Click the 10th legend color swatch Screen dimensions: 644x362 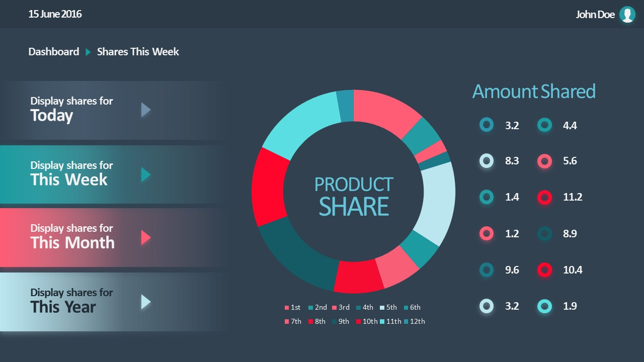pos(359,322)
